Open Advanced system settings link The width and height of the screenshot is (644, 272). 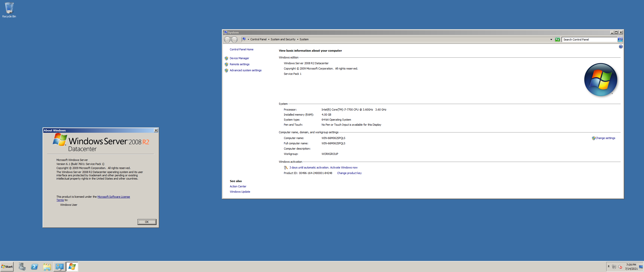pyautogui.click(x=246, y=70)
